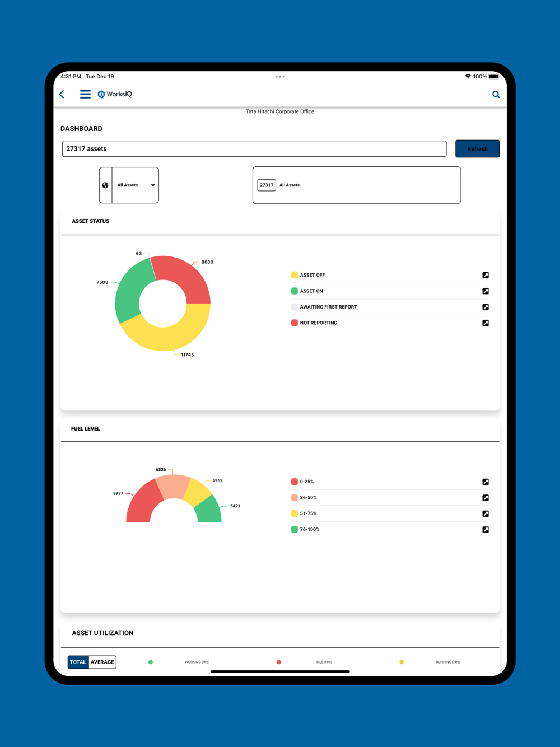Toggle 51-75% yellow fuel legend swatch

pos(295,513)
